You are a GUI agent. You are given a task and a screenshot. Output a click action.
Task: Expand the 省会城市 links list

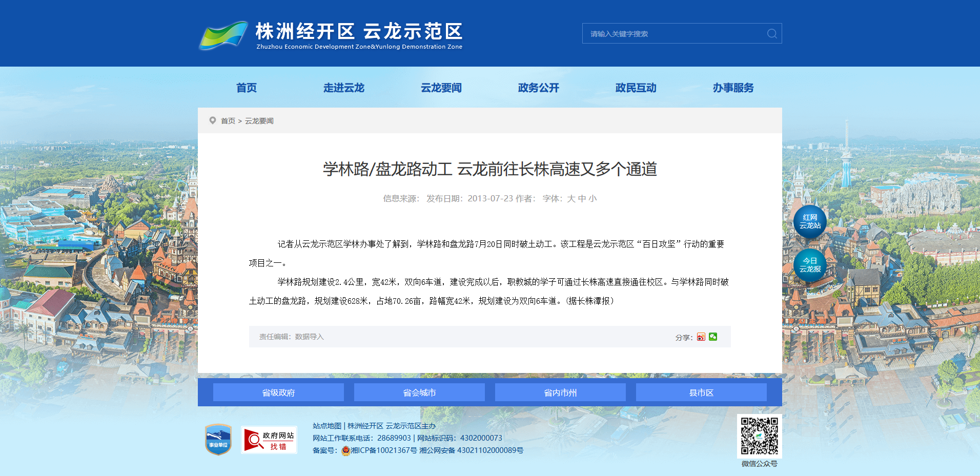click(x=419, y=392)
